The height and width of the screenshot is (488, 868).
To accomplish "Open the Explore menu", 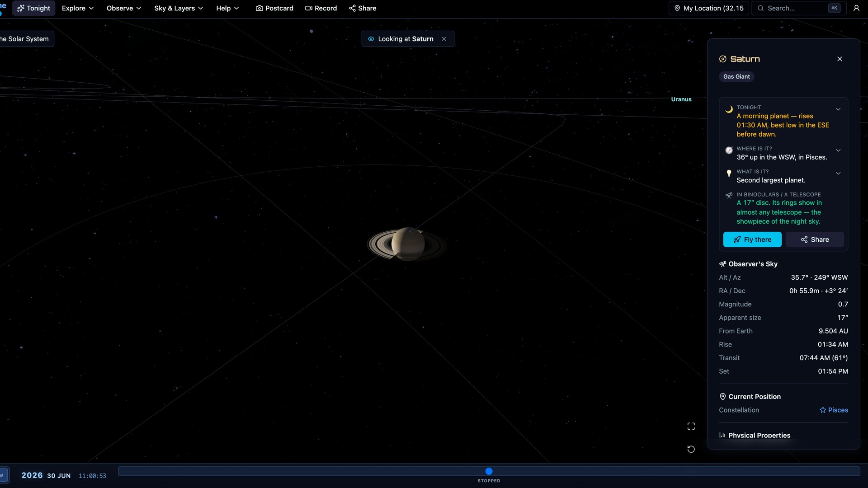I will pos(78,8).
